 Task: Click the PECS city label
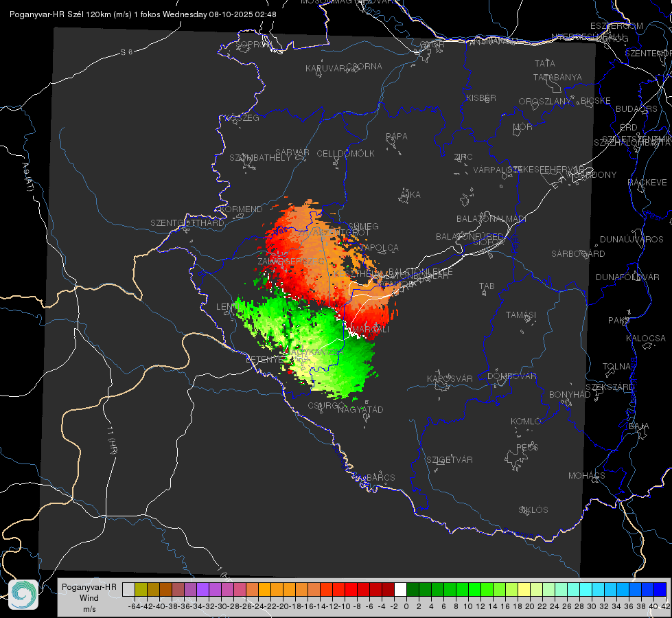click(526, 447)
